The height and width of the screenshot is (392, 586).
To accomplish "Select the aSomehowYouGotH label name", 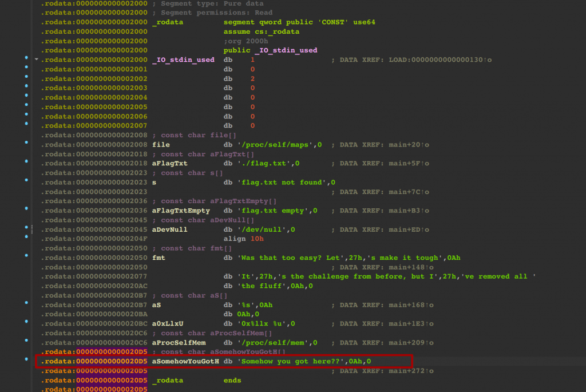I will (x=185, y=361).
